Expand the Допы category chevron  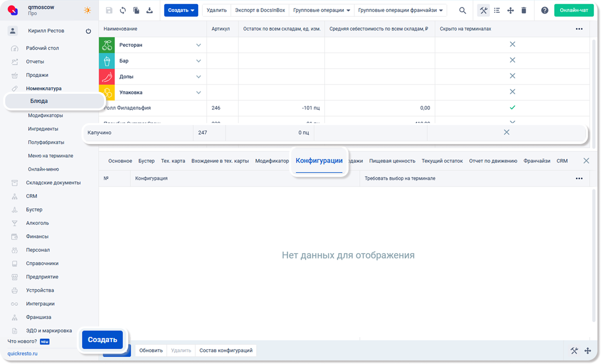point(199,77)
